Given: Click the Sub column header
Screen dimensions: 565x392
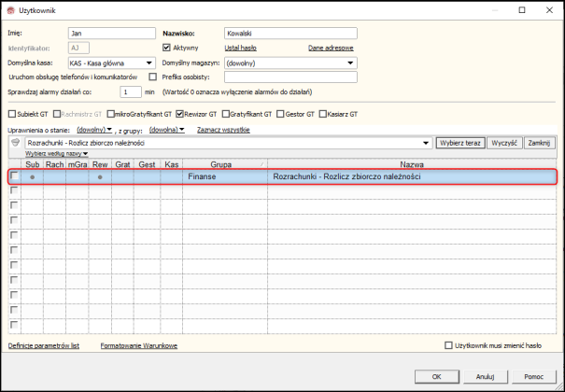Looking at the screenshot, I should [33, 164].
